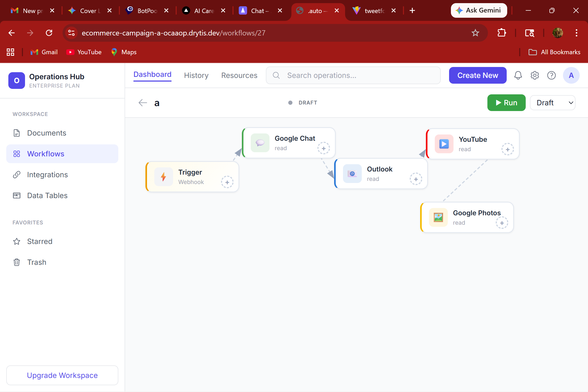
Task: Go back using the workflow back arrow
Action: [143, 103]
